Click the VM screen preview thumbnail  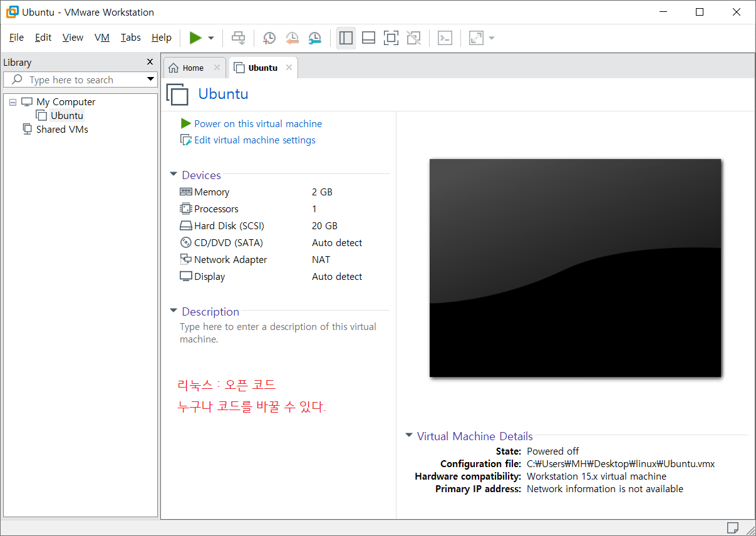click(x=575, y=268)
